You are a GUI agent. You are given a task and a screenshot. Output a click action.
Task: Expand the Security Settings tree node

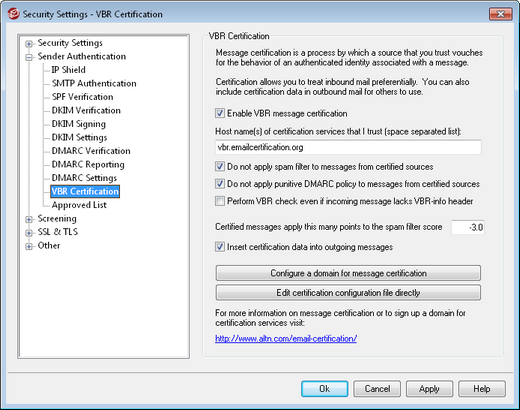pyautogui.click(x=29, y=44)
